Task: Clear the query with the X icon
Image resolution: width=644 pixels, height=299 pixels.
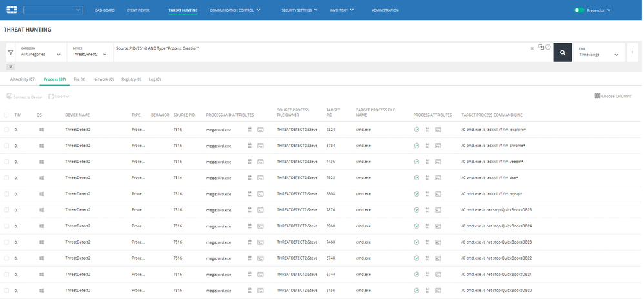Action: point(532,48)
